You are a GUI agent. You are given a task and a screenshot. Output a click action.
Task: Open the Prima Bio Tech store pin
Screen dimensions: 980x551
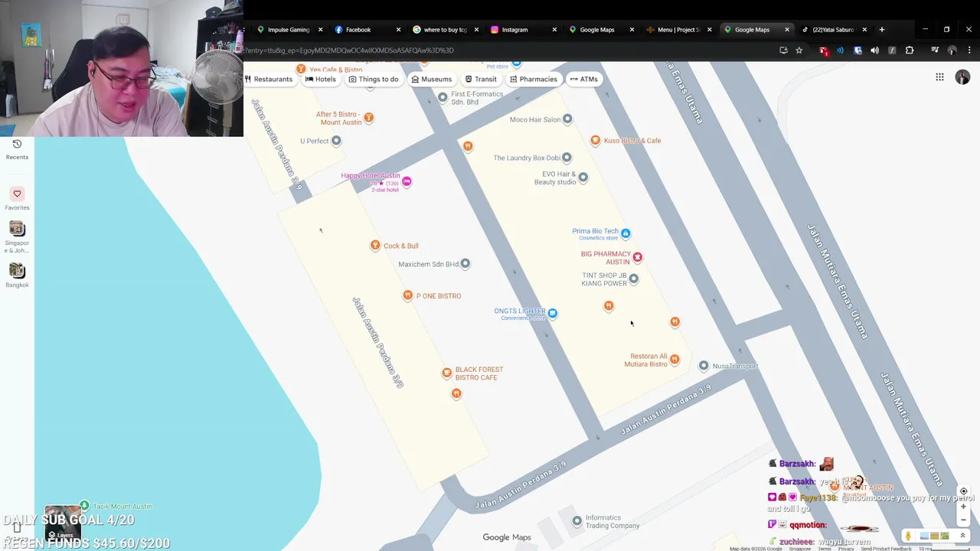coord(626,233)
